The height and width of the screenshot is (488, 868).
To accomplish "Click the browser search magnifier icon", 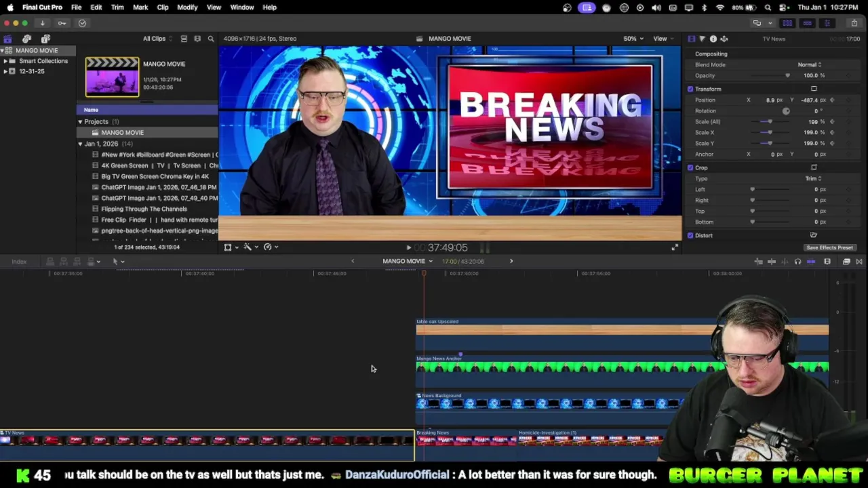I will pyautogui.click(x=211, y=39).
